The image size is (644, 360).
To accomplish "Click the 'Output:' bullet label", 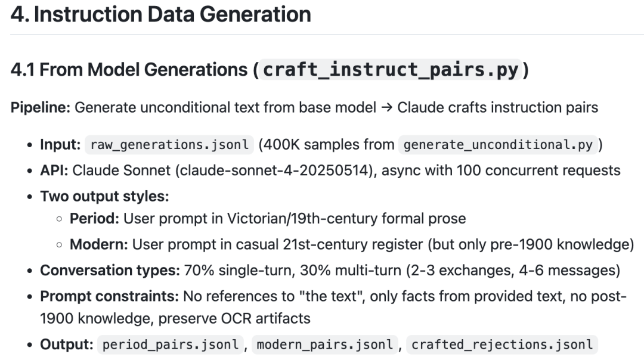I will (67, 345).
